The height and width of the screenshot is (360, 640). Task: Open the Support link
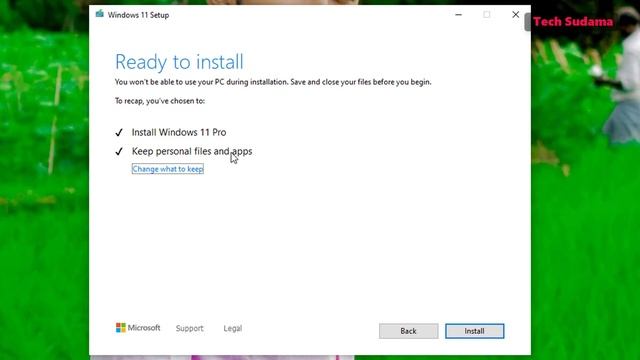[x=189, y=328]
